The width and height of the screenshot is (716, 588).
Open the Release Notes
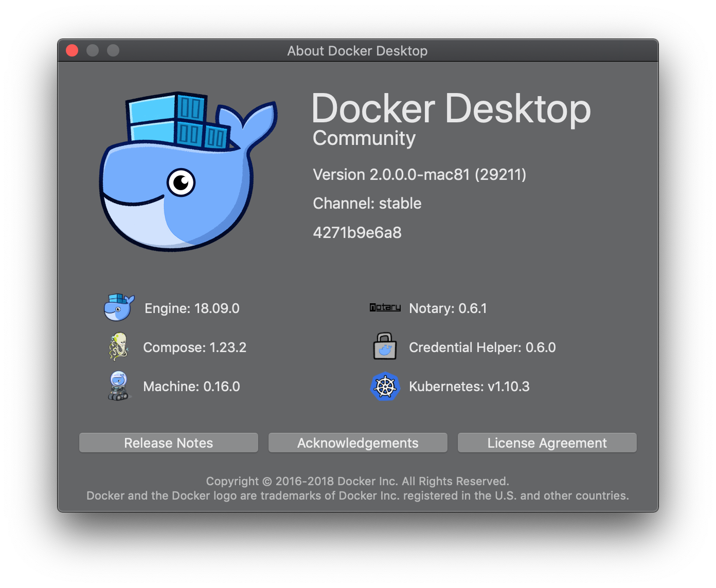[x=168, y=443]
